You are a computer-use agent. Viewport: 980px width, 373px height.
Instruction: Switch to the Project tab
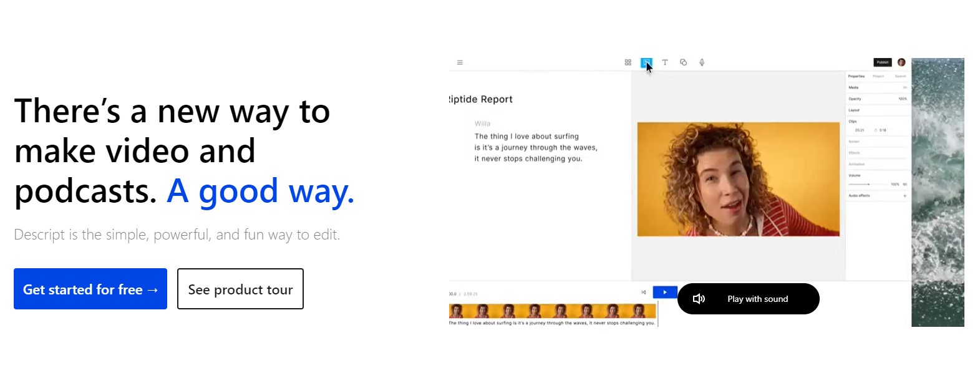878,76
